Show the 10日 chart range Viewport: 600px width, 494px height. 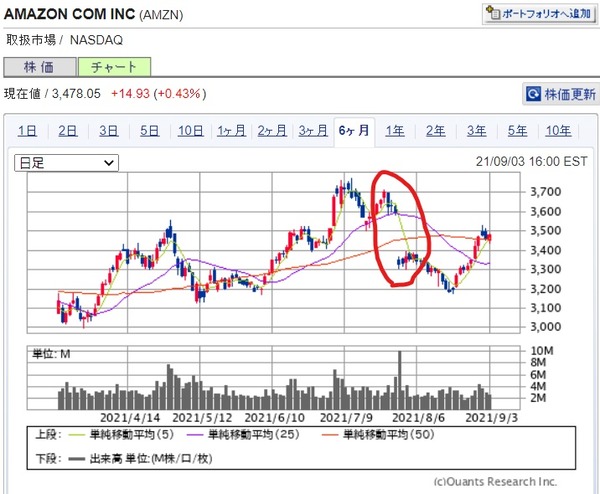pyautogui.click(x=191, y=131)
